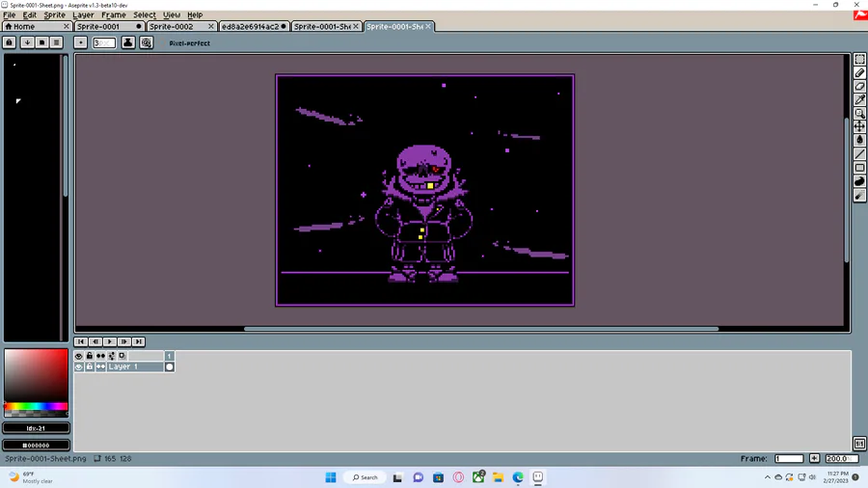Open the palette presets icon

pos(41,42)
